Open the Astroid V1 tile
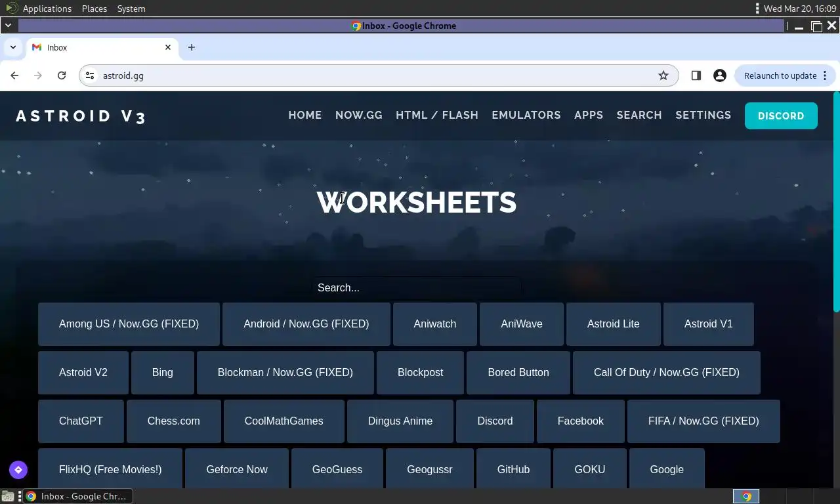 pos(709,324)
